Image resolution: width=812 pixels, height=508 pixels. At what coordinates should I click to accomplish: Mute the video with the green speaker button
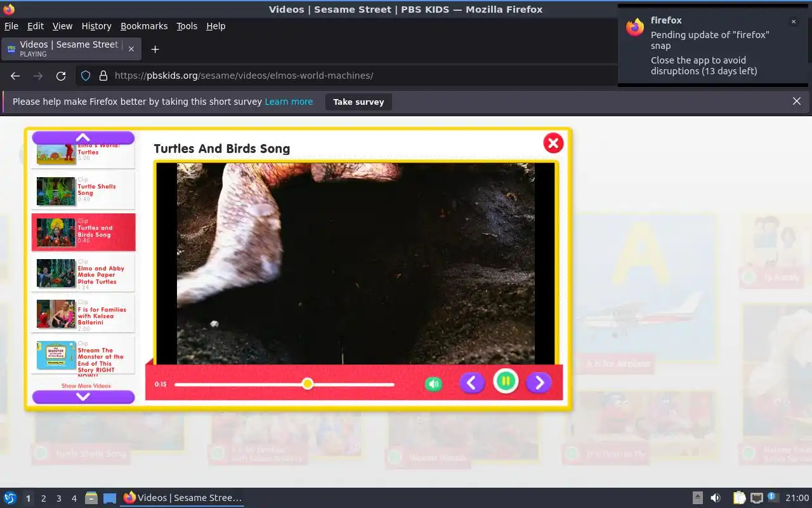433,384
